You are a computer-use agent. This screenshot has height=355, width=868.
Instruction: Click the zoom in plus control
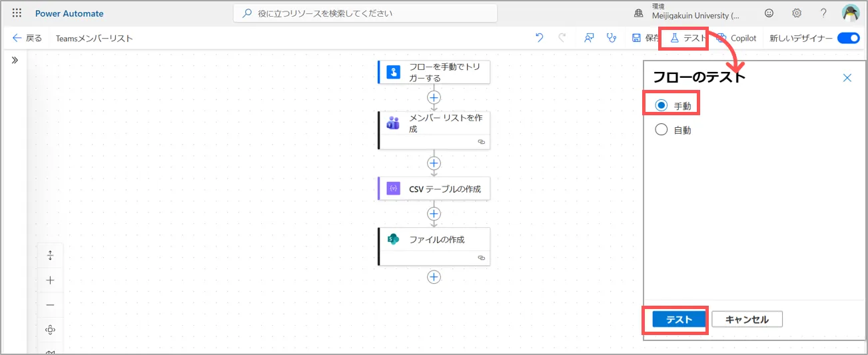pyautogui.click(x=50, y=280)
